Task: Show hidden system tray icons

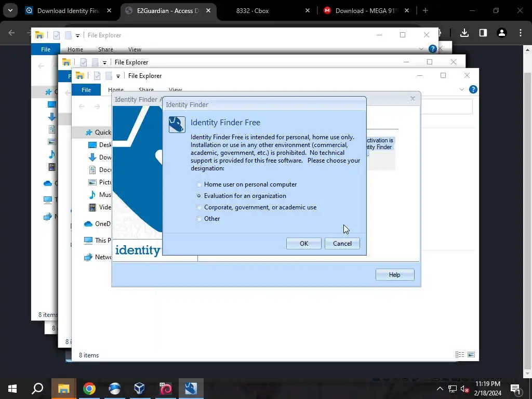Action: click(x=440, y=389)
